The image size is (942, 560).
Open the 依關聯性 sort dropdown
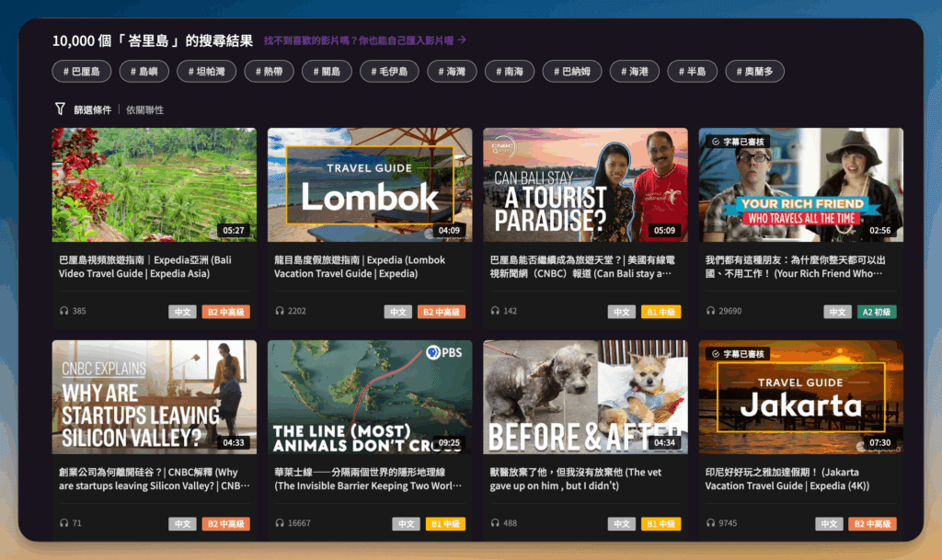coord(144,110)
